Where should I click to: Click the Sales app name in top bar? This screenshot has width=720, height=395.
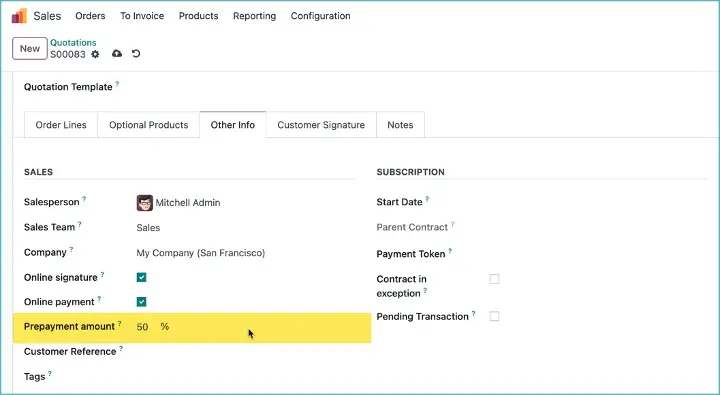(x=47, y=16)
